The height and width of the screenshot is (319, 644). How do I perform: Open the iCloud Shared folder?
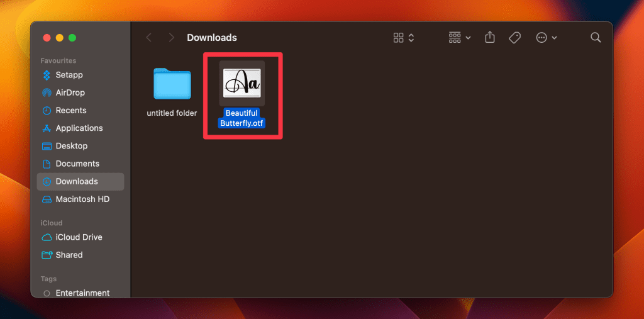click(x=69, y=255)
